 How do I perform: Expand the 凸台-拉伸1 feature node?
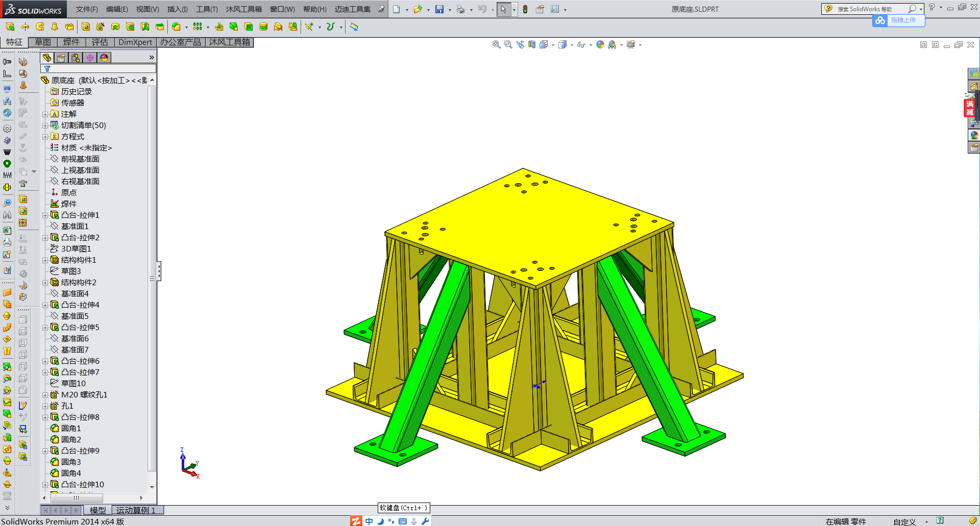(45, 215)
